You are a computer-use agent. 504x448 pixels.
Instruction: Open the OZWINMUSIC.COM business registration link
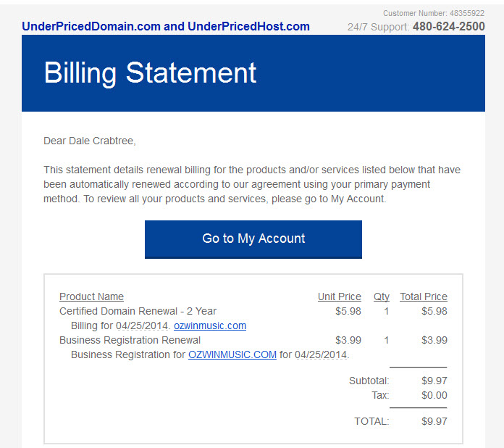coord(232,354)
